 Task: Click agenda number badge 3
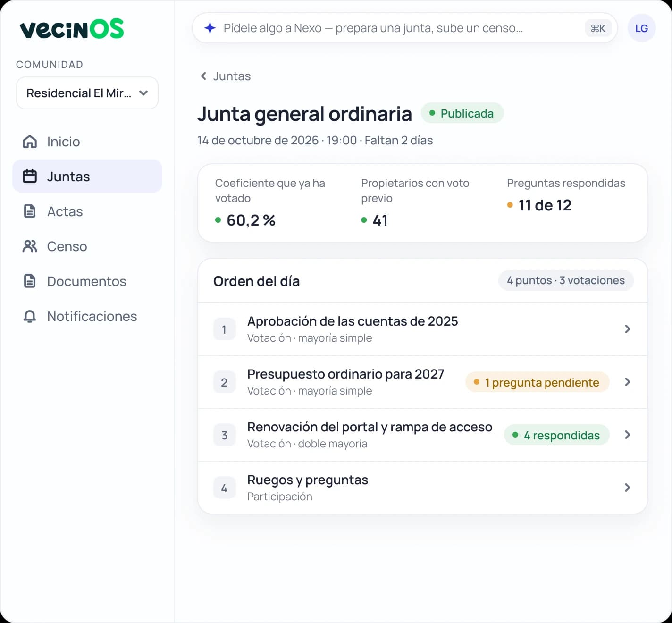click(x=224, y=435)
